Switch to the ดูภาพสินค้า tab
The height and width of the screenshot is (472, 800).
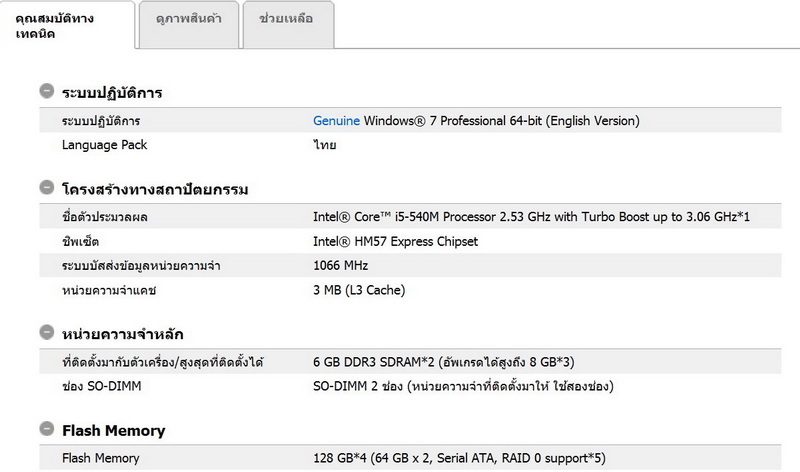(x=189, y=18)
